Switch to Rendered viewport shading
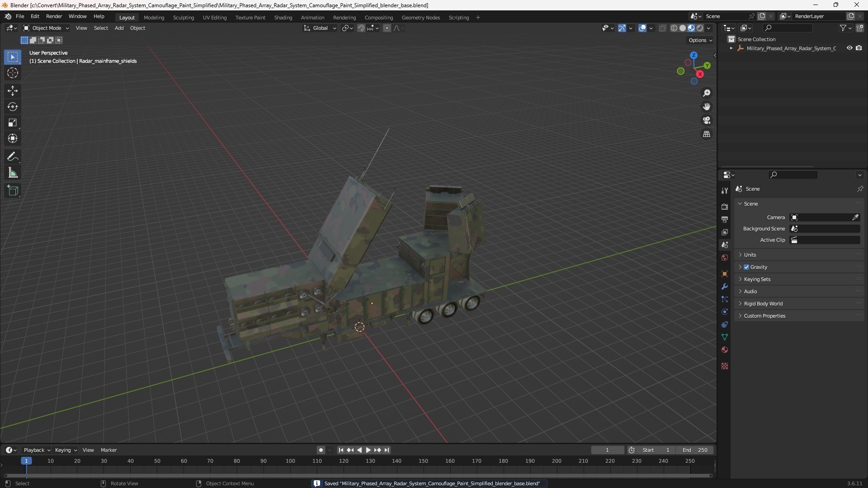868x488 pixels. point(700,28)
